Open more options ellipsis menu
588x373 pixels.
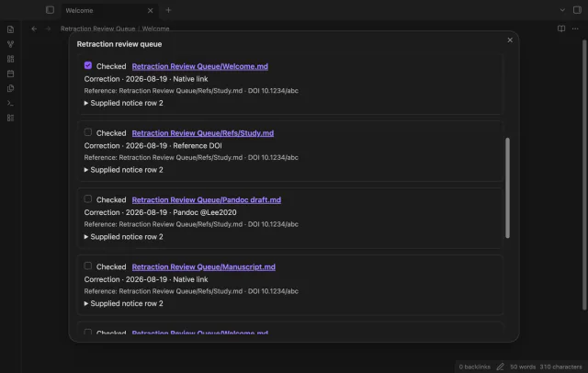point(575,28)
